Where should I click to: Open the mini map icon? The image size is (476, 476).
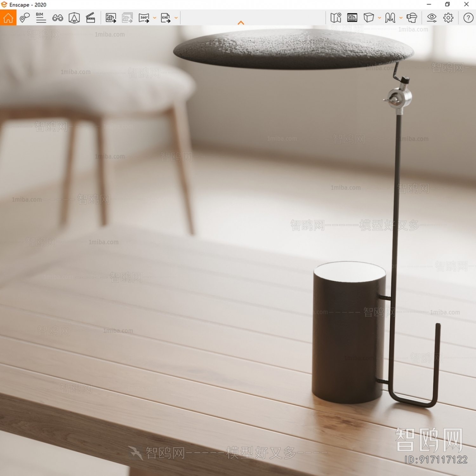(336, 18)
